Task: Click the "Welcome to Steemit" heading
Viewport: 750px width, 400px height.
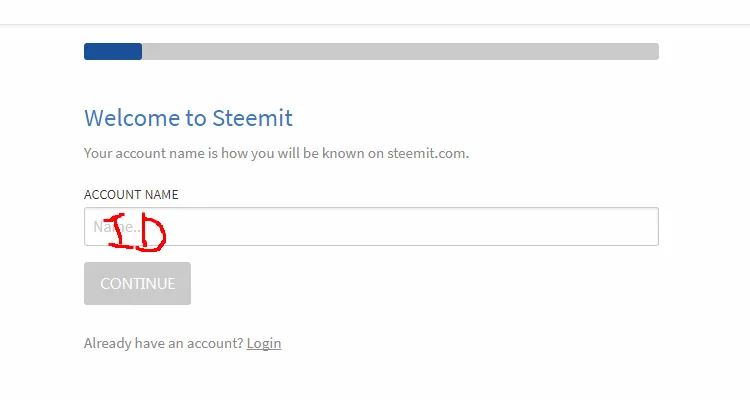Action: pos(188,118)
